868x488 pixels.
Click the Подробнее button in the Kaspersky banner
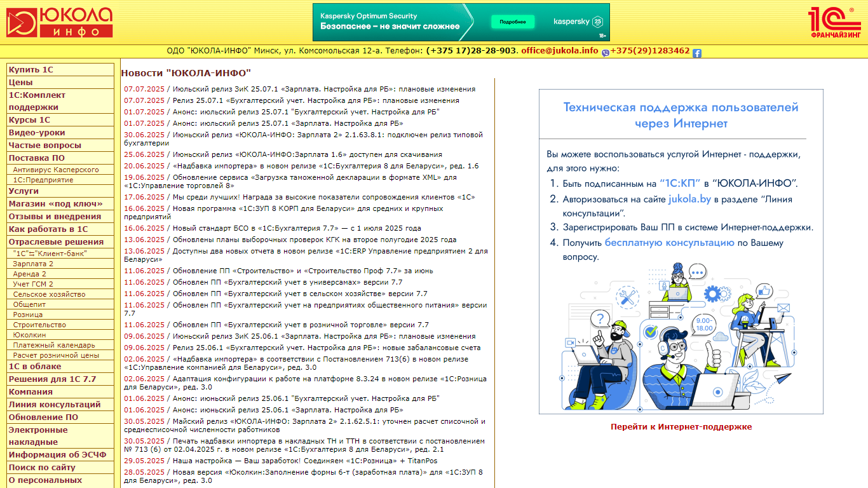[512, 22]
